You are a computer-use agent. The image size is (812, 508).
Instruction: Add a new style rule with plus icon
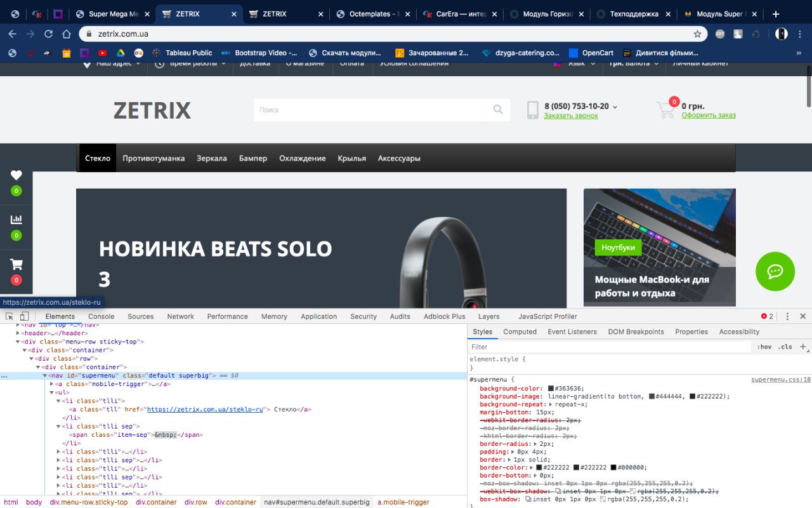click(x=802, y=347)
